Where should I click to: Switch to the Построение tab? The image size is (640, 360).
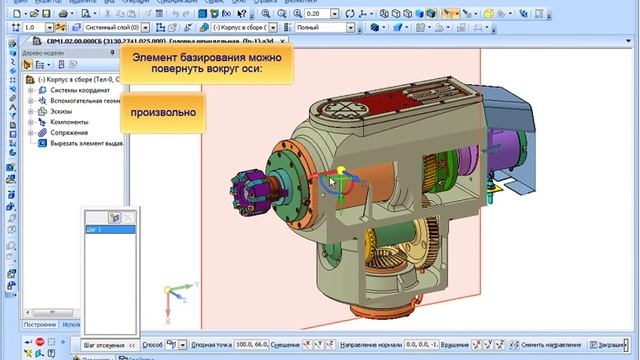tap(40, 324)
